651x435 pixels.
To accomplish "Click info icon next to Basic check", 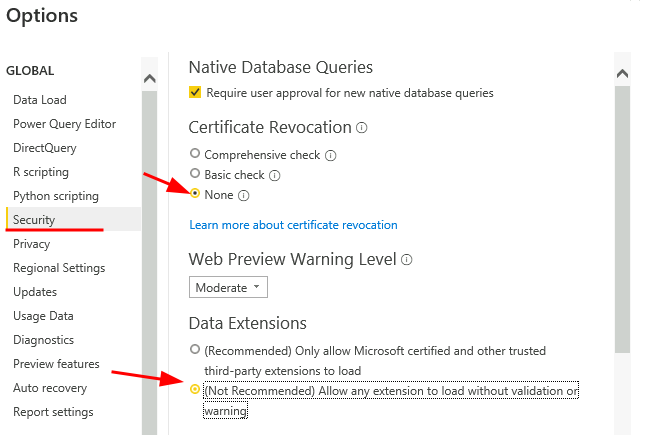I will pyautogui.click(x=274, y=175).
